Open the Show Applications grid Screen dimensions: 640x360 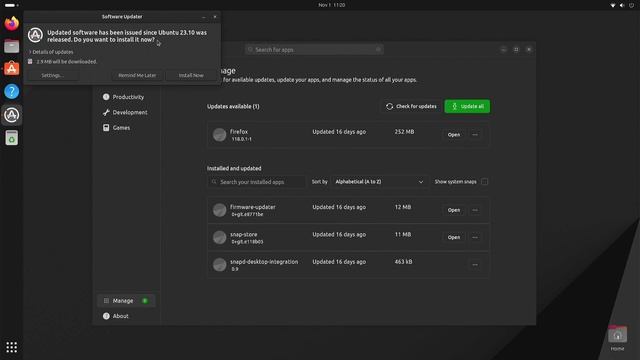tap(11, 347)
